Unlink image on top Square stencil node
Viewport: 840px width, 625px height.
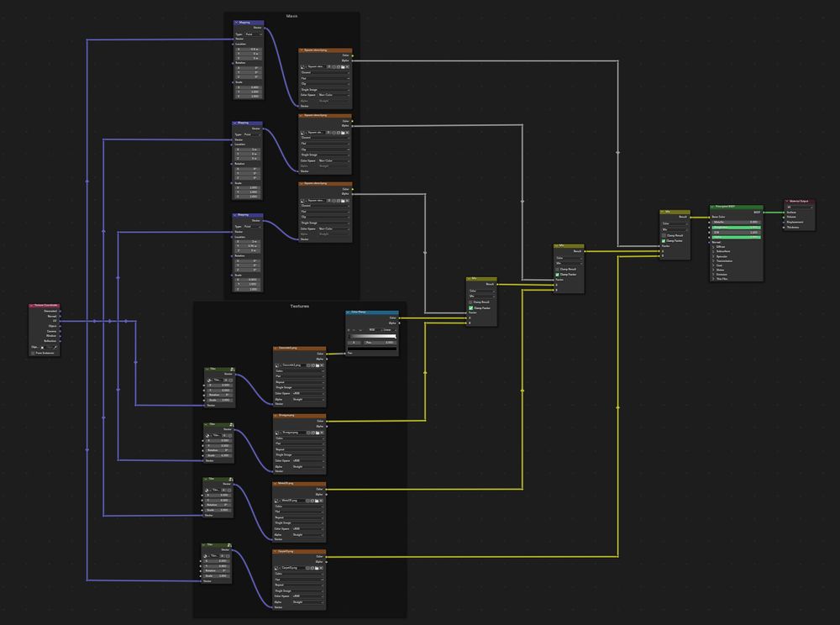(x=347, y=67)
